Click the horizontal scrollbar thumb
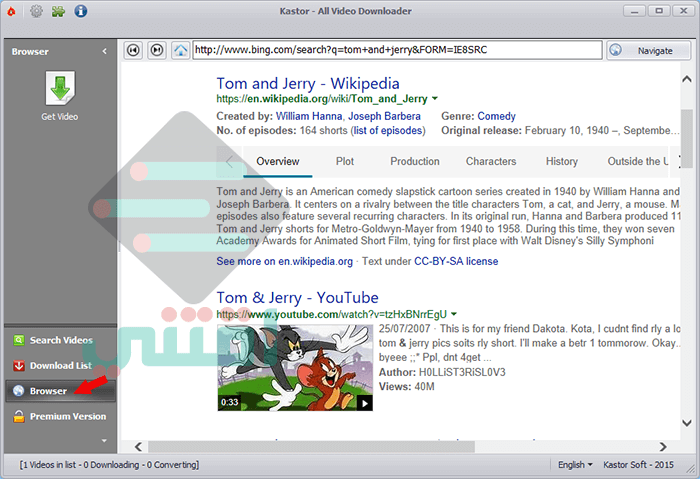 (311, 446)
